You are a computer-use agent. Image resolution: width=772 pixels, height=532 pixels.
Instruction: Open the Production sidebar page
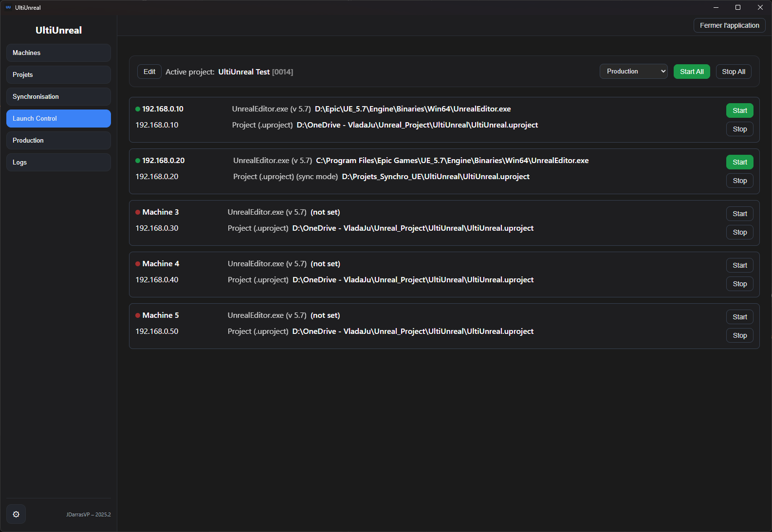(x=58, y=140)
